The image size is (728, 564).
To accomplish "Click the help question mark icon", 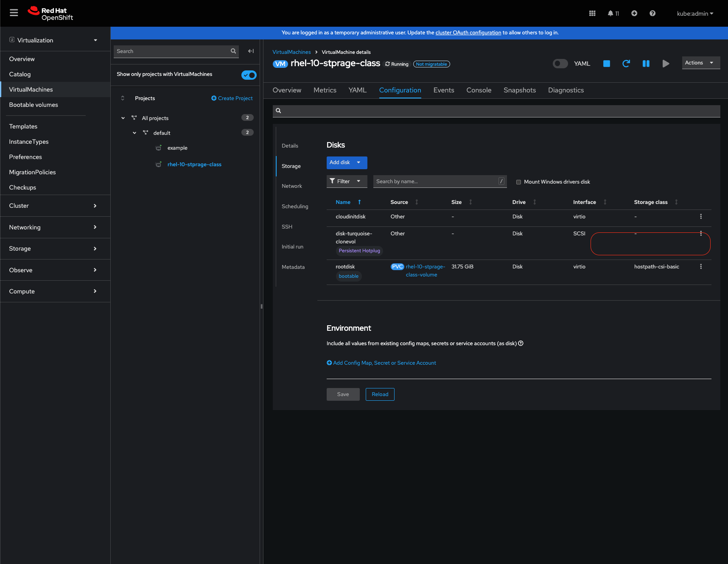I will click(652, 14).
